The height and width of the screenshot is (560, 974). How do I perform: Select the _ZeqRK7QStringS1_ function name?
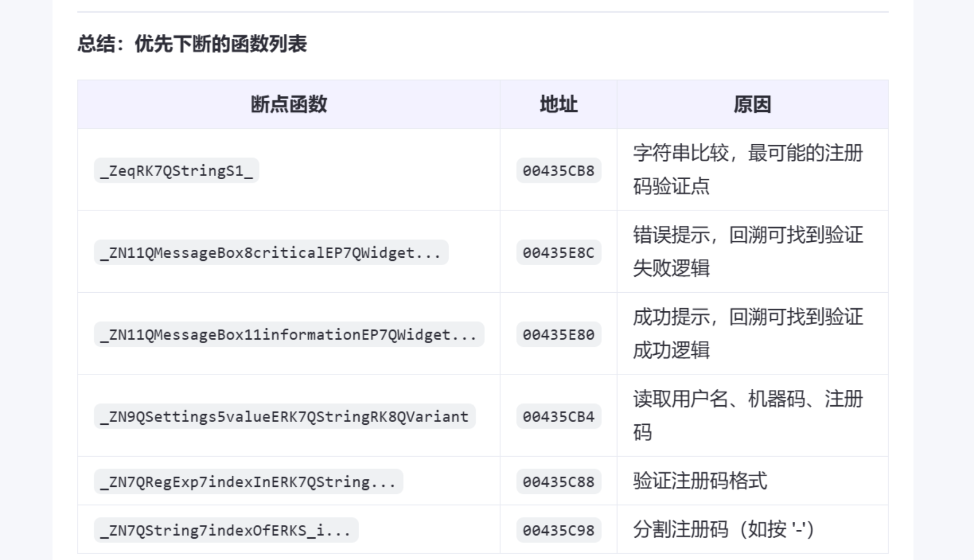coord(177,171)
